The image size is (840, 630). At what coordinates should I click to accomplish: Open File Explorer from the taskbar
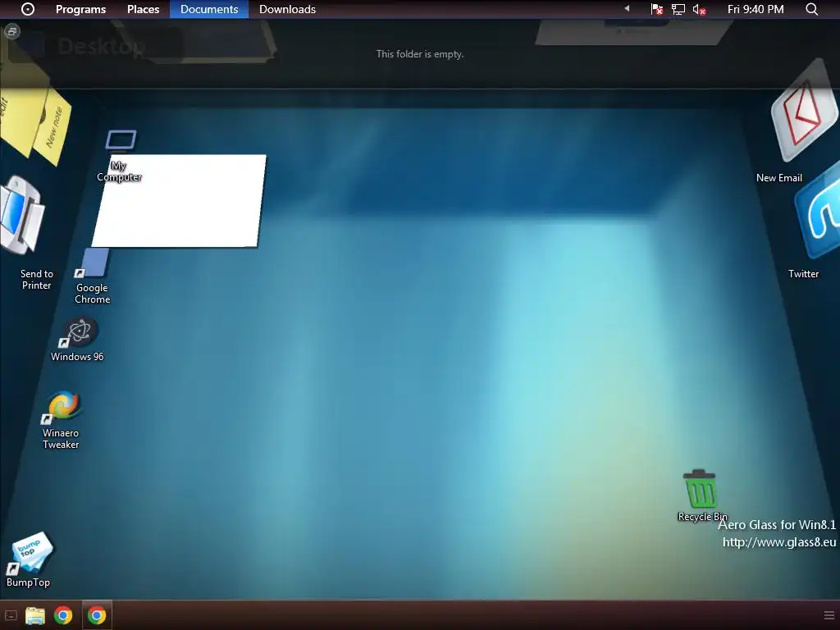click(x=34, y=615)
